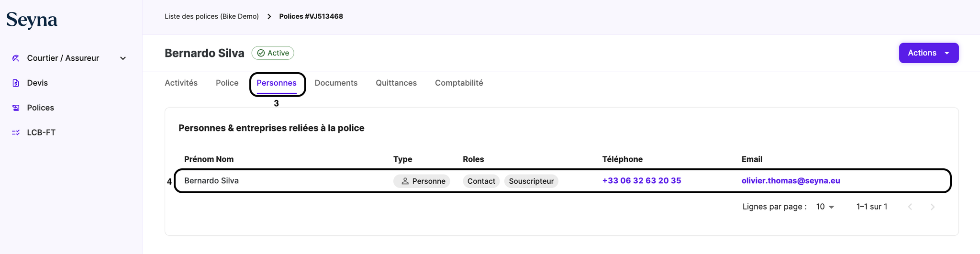
Task: Click email olivier.thomas@seyna.eu
Action: coord(791,181)
